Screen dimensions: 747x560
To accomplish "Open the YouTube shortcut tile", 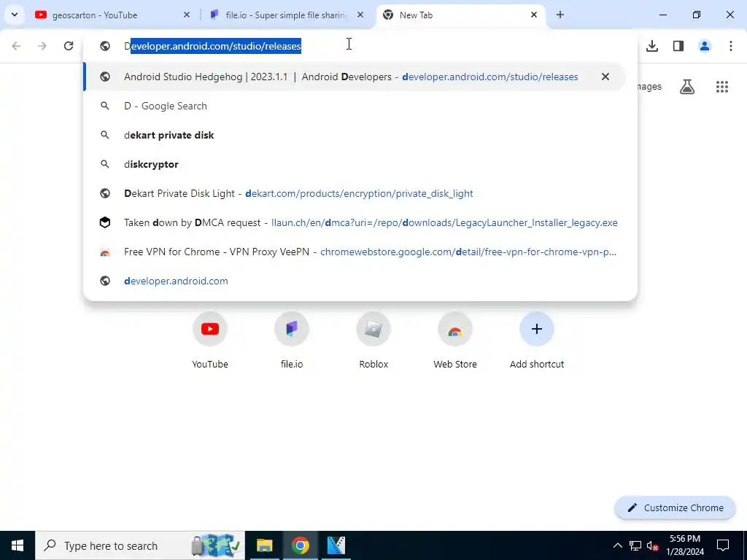I will pyautogui.click(x=210, y=341).
